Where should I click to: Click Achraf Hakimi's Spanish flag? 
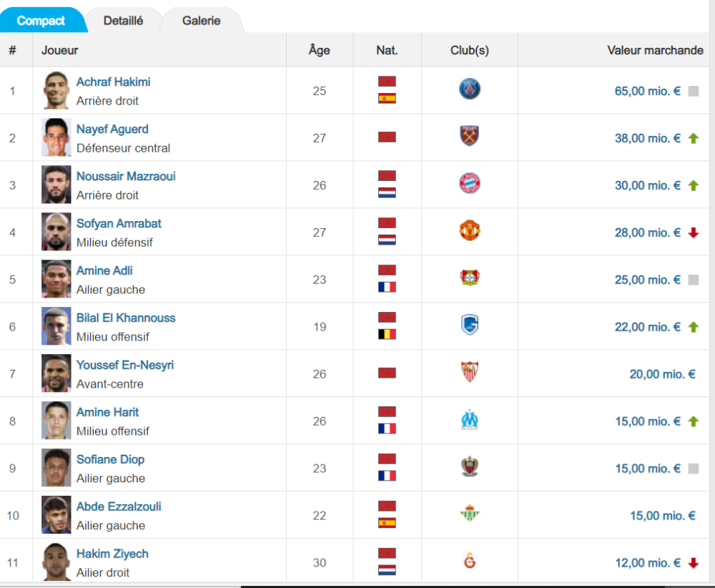point(387,99)
